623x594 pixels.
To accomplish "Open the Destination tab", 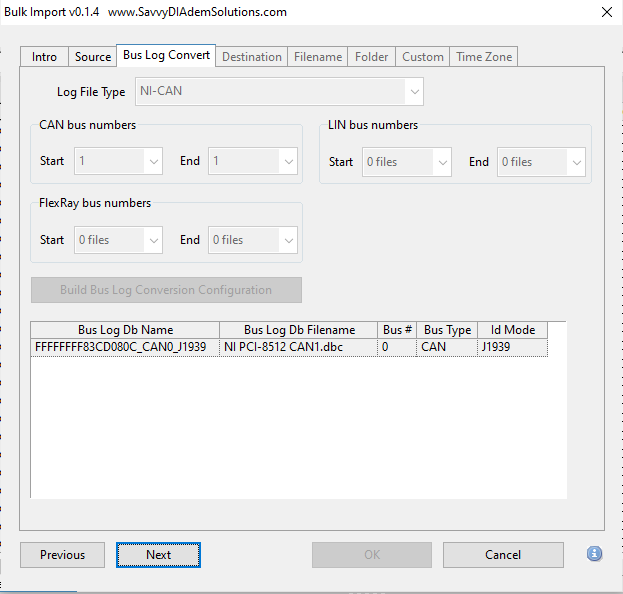I will 251,57.
